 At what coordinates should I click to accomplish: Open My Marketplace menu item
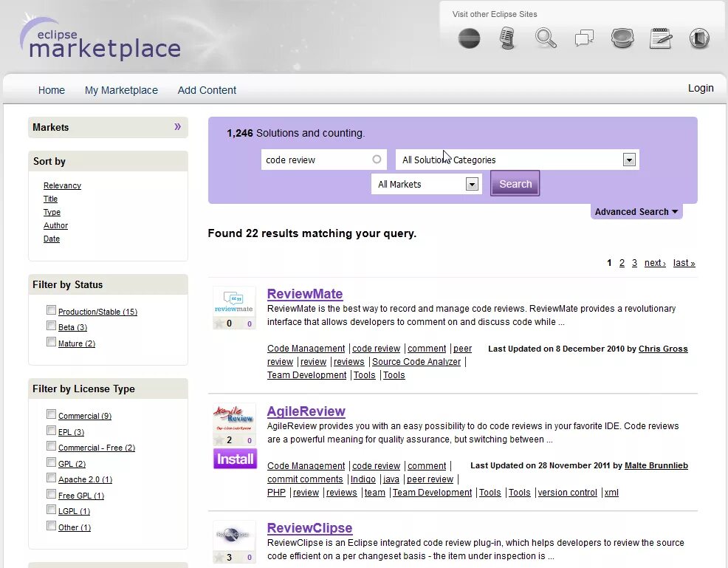pyautogui.click(x=121, y=90)
